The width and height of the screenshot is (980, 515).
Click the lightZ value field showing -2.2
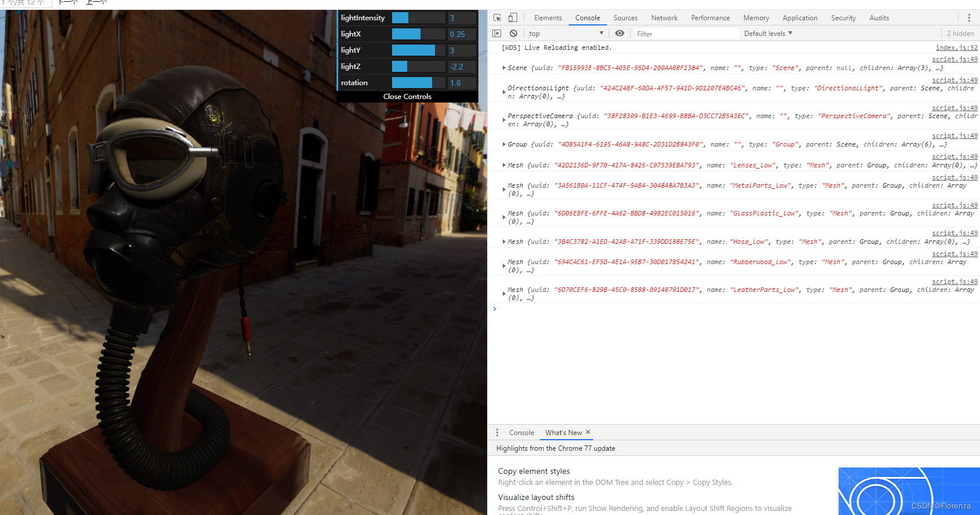coord(462,67)
